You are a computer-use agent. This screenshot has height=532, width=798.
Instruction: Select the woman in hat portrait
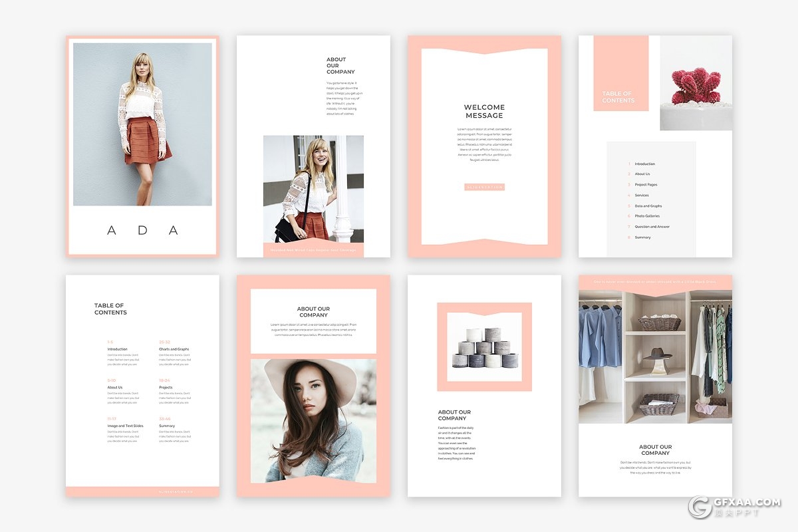point(313,420)
